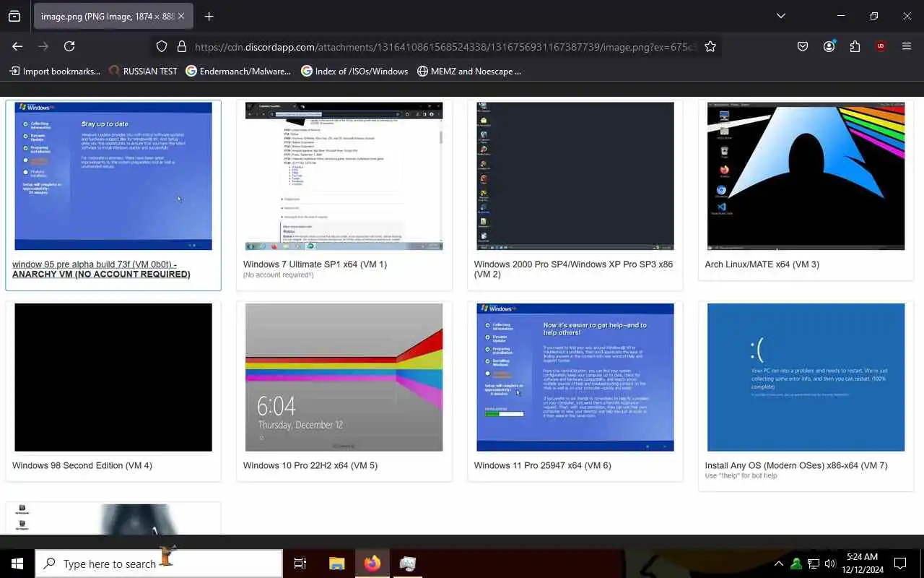View site security padlock info
This screenshot has height=578, width=924.
(x=181, y=46)
